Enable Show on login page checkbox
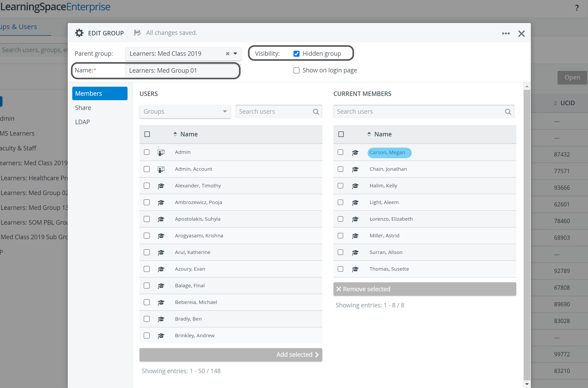The height and width of the screenshot is (388, 588). 296,70
